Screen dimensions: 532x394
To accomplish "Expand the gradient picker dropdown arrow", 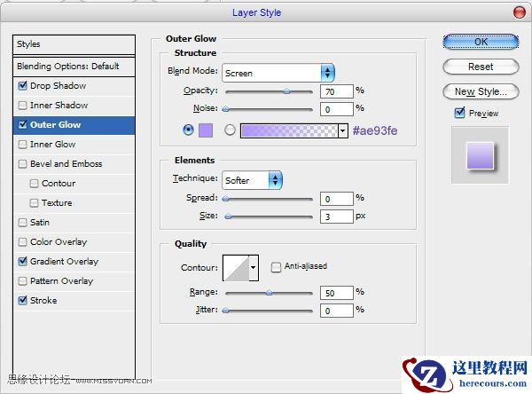I will point(343,130).
